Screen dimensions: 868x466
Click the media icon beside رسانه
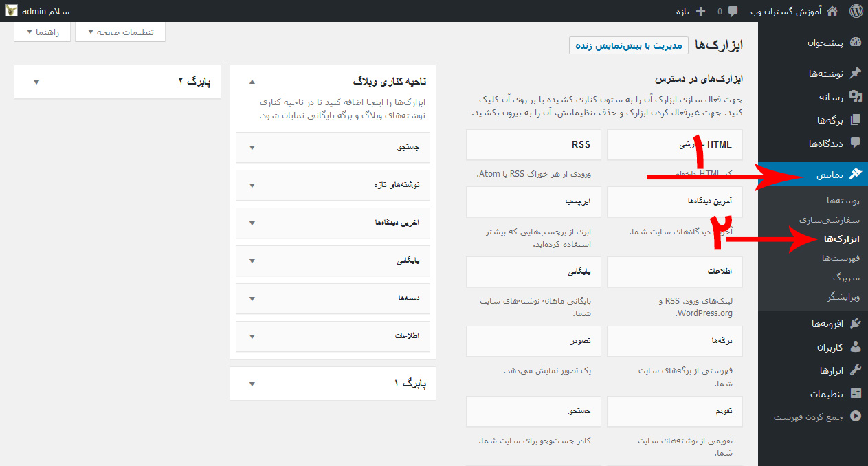pyautogui.click(x=856, y=97)
